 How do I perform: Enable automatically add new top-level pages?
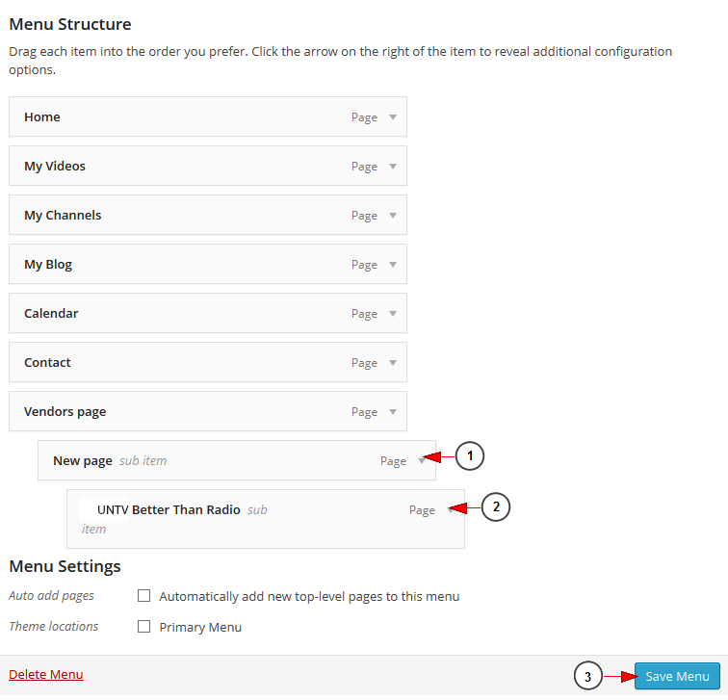[143, 596]
